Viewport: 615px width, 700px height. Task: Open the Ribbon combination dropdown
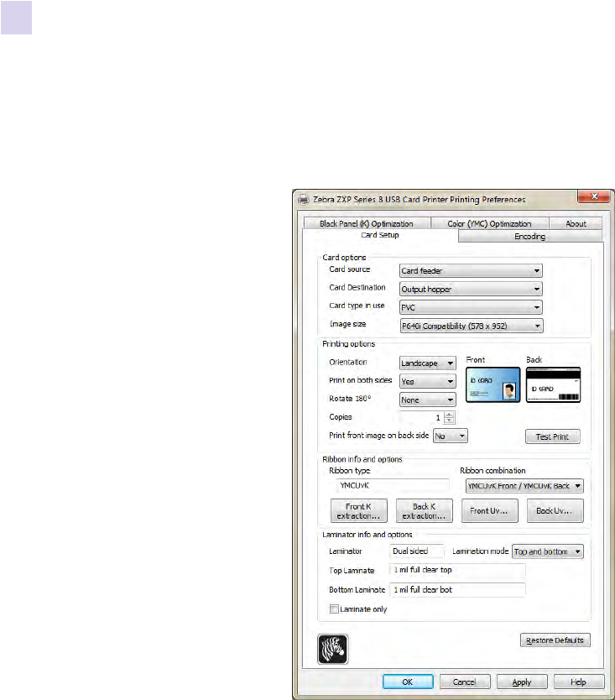click(x=524, y=486)
